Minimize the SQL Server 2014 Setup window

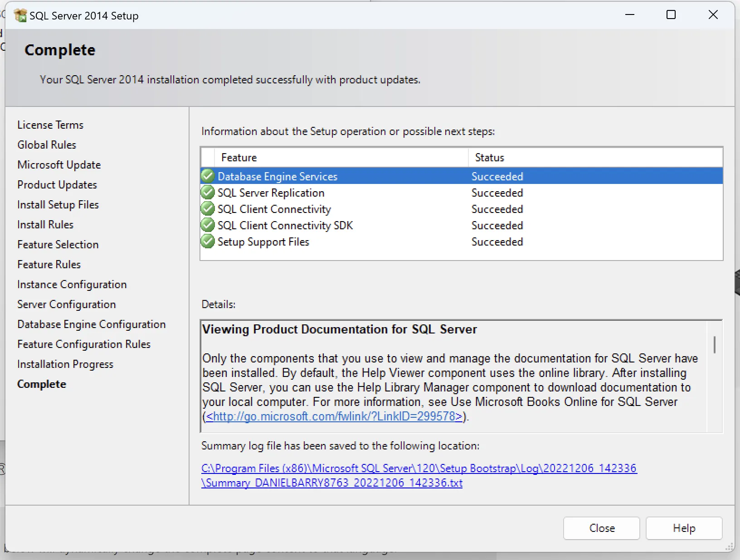tap(630, 15)
